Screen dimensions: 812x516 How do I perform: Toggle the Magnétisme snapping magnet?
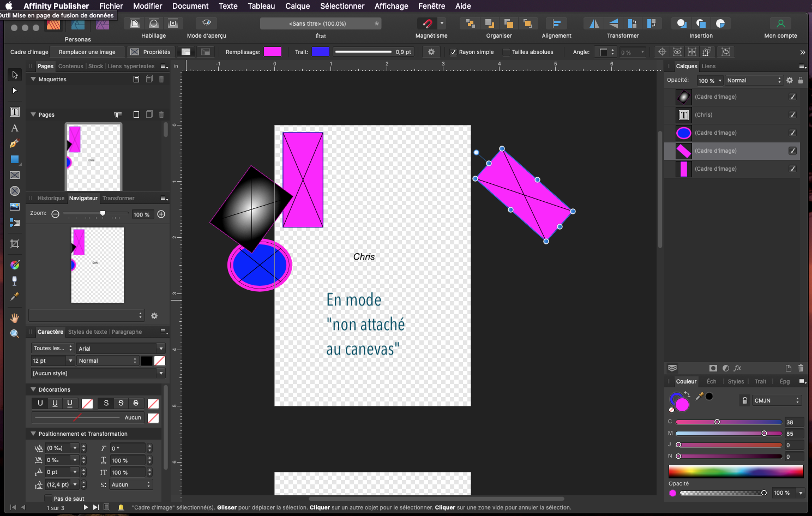426,23
